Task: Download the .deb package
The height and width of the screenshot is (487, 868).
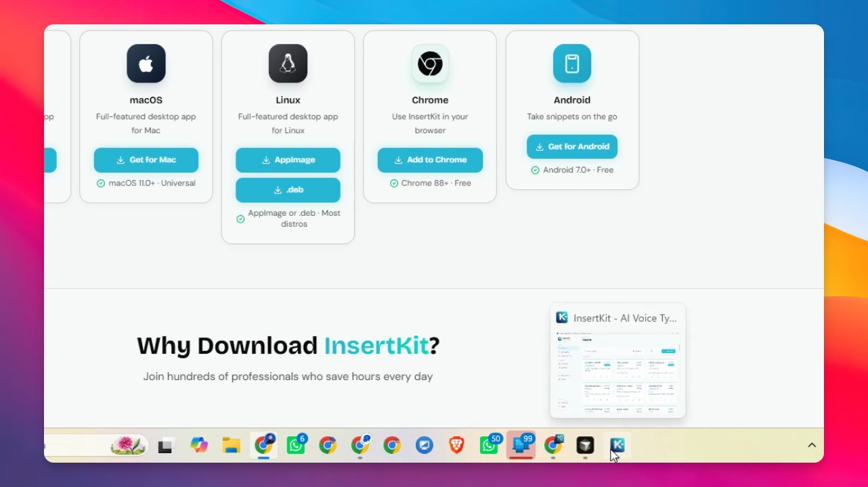Action: coord(288,190)
